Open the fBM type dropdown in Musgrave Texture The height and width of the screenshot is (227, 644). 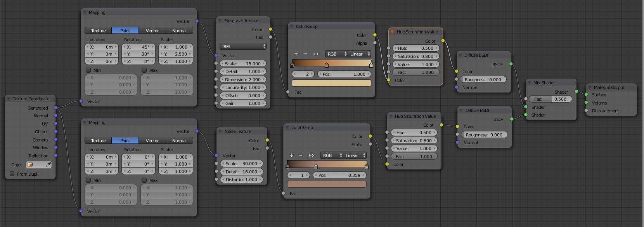tap(243, 47)
